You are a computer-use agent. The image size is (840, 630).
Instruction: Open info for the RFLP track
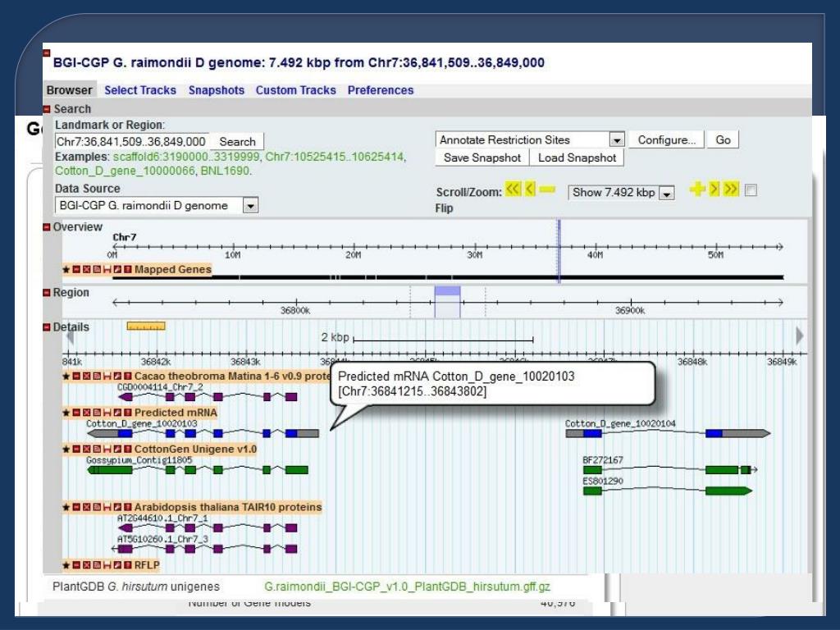127,565
